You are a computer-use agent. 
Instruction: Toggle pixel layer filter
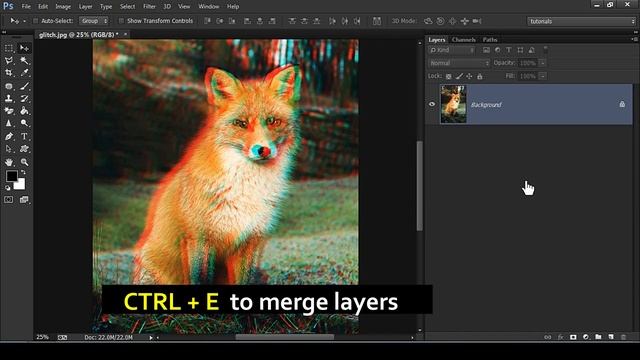point(486,50)
